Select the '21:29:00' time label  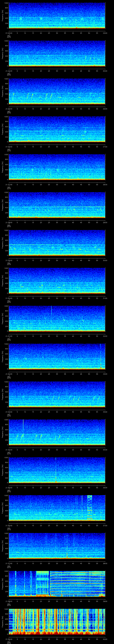coord(9,260)
